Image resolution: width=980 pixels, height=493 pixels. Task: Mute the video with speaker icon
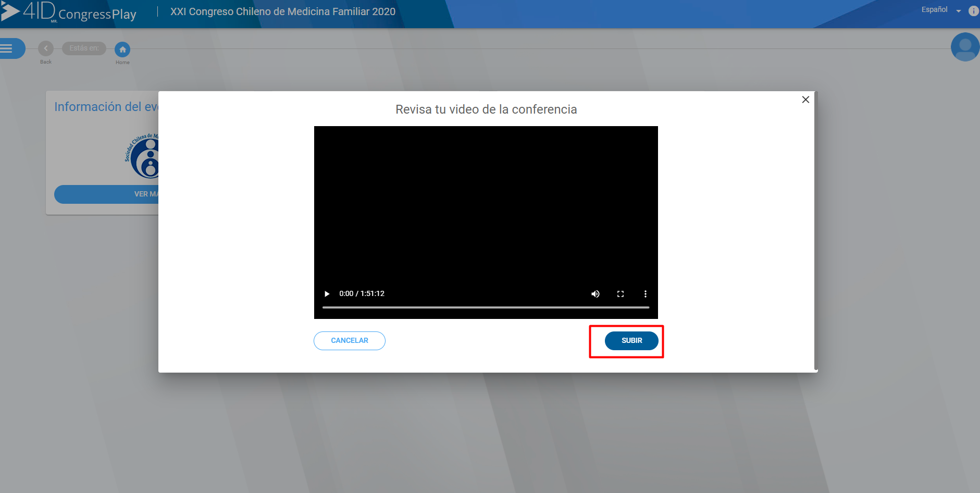(595, 294)
